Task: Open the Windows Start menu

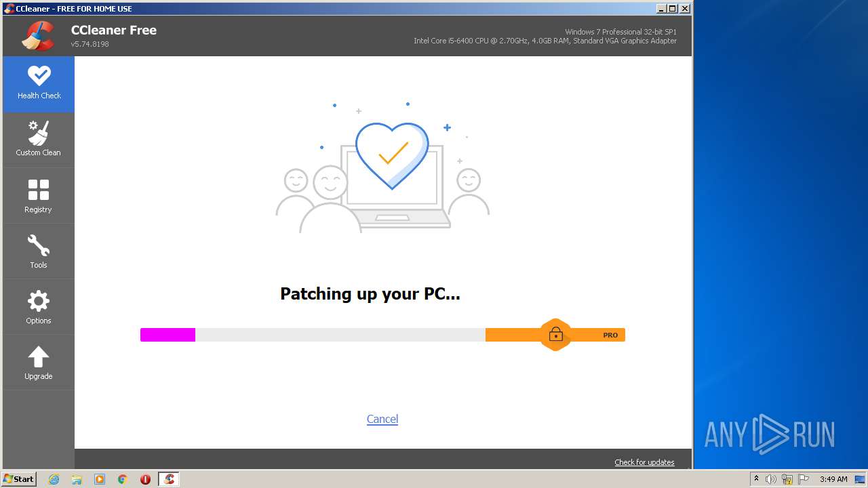Action: 19,479
